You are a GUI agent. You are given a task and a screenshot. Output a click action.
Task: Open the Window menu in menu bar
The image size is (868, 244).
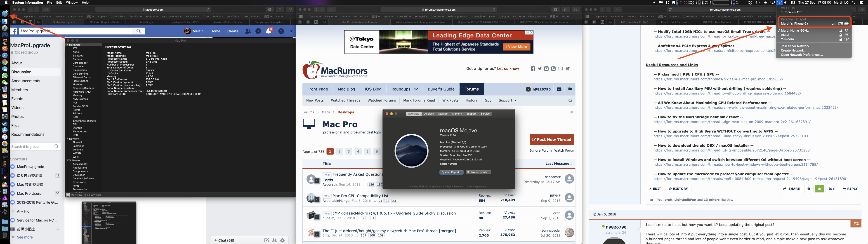tap(71, 2)
